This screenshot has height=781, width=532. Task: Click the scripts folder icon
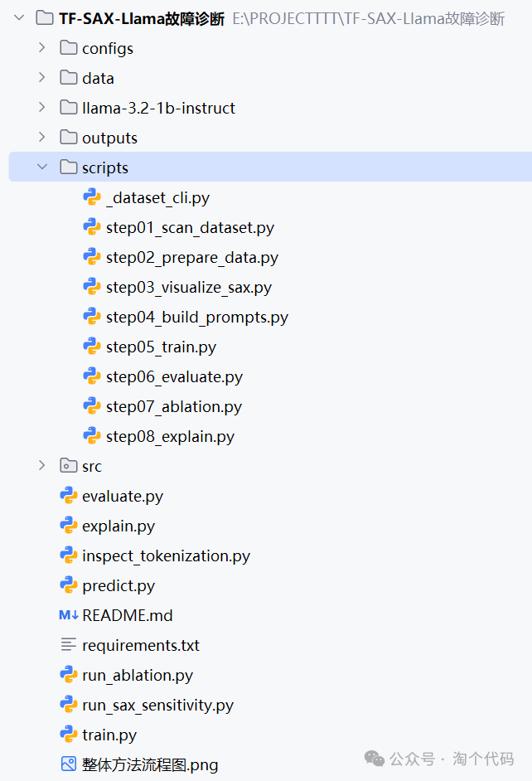[x=69, y=167]
